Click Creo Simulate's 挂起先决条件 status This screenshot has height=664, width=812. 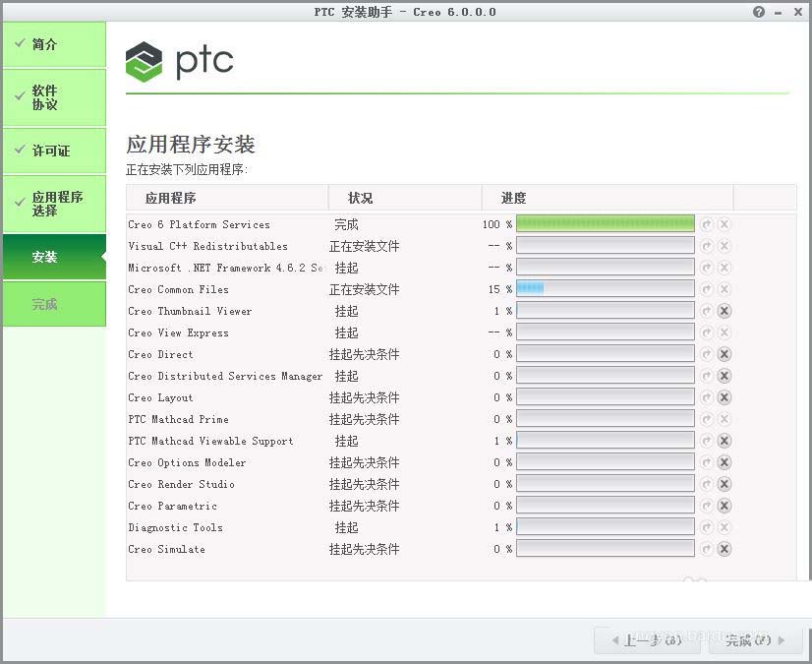364,549
